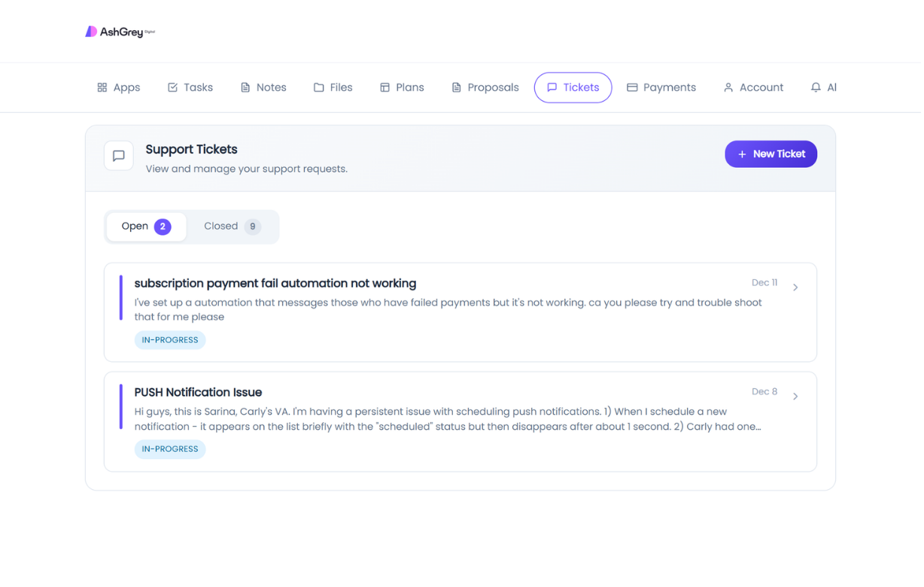Select the Tasks checklist icon
Image resolution: width=924 pixels, height=587 pixels.
click(171, 87)
